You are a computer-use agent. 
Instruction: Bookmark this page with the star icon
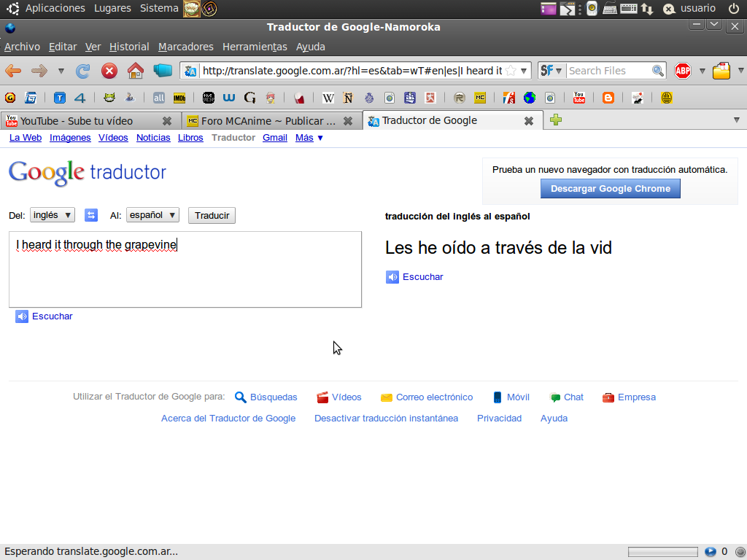pos(511,71)
